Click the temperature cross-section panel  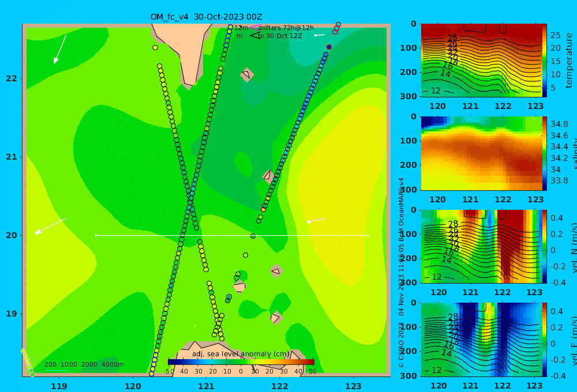[482, 61]
